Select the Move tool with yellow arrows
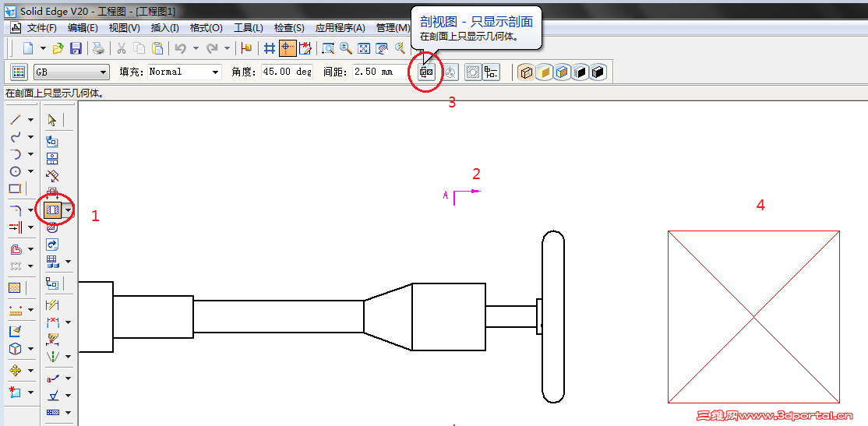Image resolution: width=868 pixels, height=426 pixels. tap(16, 370)
